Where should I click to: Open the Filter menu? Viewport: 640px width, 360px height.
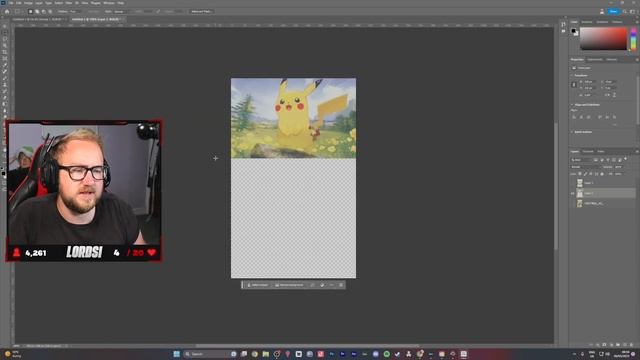pyautogui.click(x=69, y=3)
